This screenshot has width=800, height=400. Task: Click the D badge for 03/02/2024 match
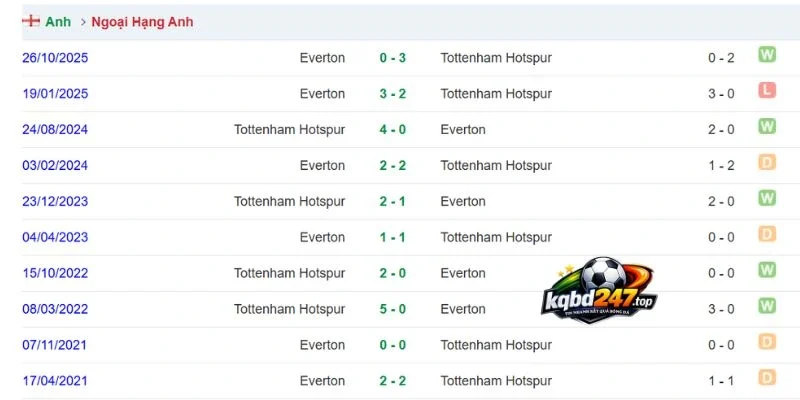coord(767,162)
